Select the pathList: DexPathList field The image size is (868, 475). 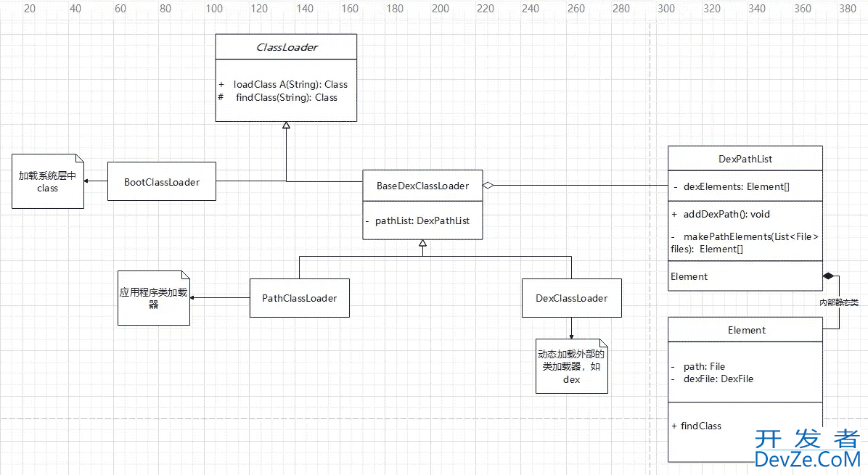(x=422, y=220)
